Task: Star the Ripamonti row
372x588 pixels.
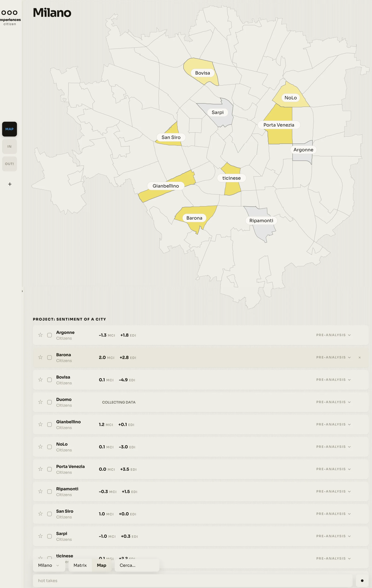Action: (x=40, y=491)
